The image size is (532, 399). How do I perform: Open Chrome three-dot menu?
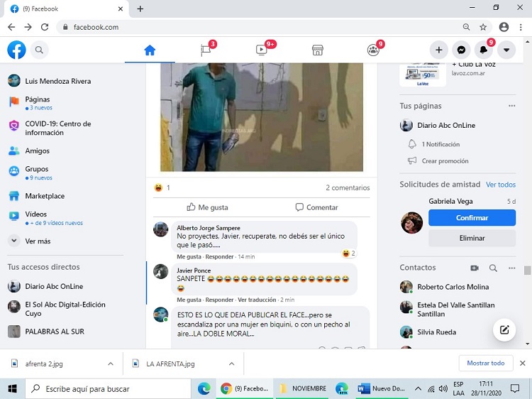521,27
